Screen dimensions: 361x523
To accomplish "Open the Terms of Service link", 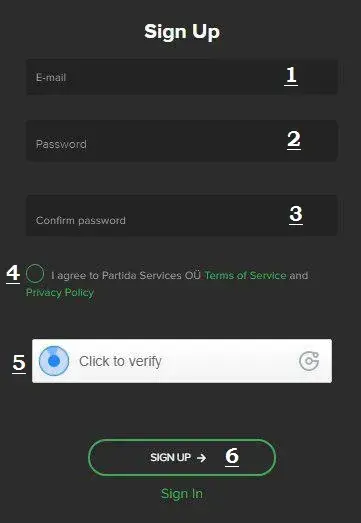I will click(245, 276).
